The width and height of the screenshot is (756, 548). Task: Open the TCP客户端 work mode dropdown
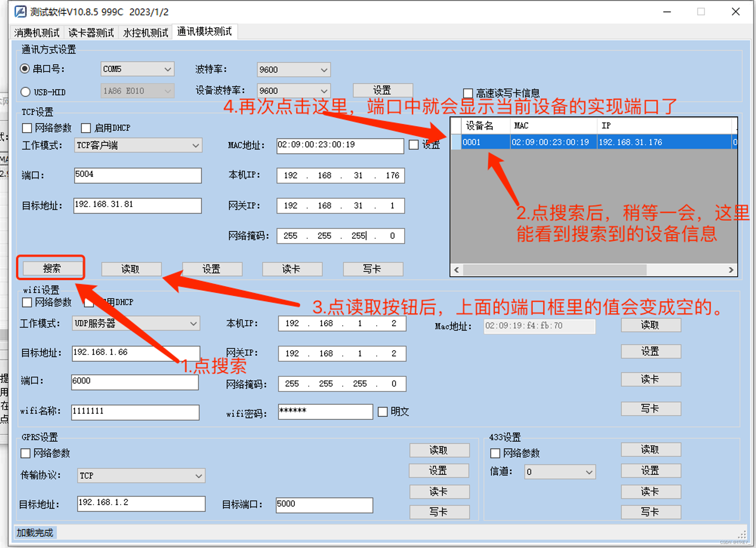click(138, 145)
